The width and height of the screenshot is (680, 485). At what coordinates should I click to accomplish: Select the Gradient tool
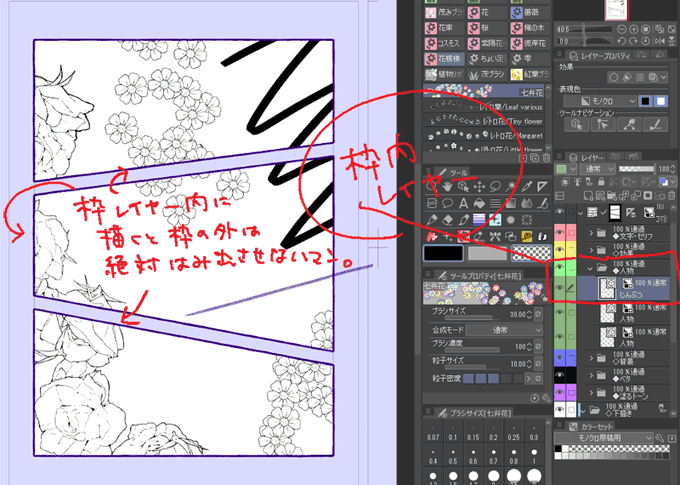coord(511,203)
